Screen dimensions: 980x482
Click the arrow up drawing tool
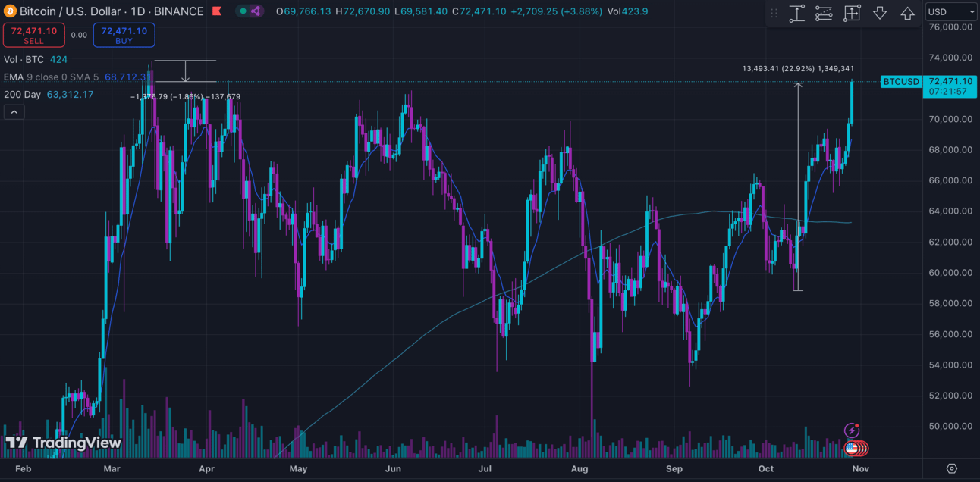[x=907, y=13]
